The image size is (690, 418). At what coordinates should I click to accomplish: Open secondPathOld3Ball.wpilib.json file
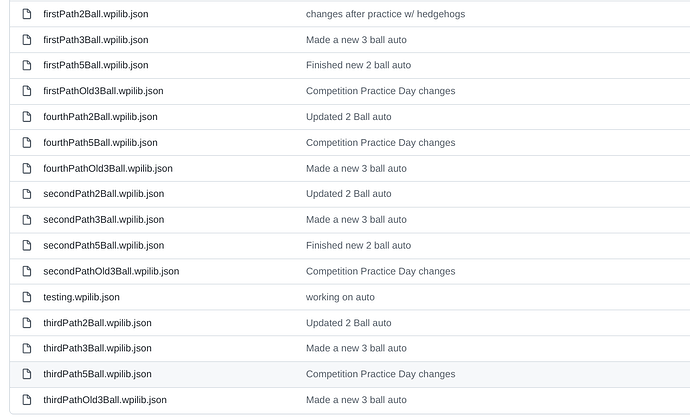[111, 271]
